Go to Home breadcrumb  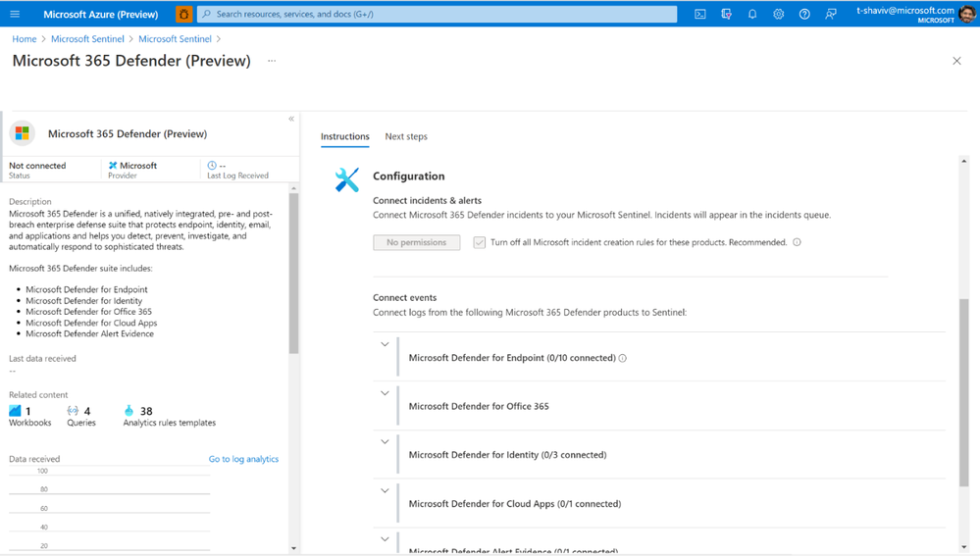(x=25, y=38)
